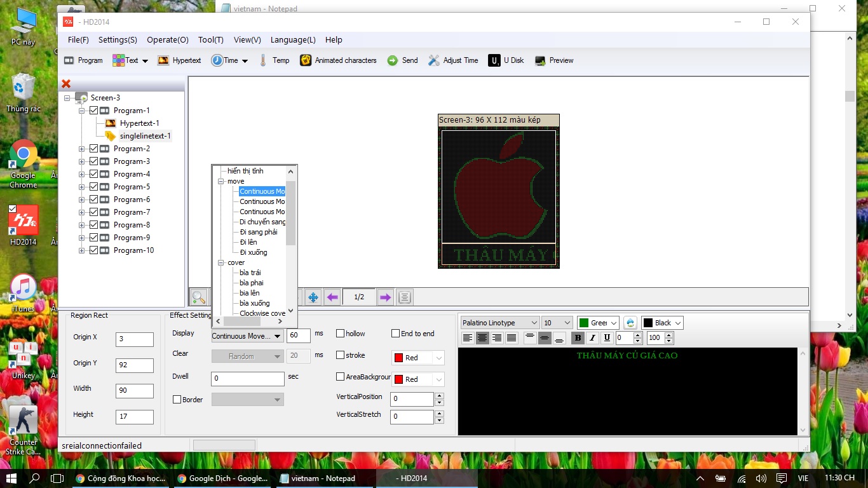Open the Tool(T) menu
The image size is (868, 488).
[x=211, y=39]
